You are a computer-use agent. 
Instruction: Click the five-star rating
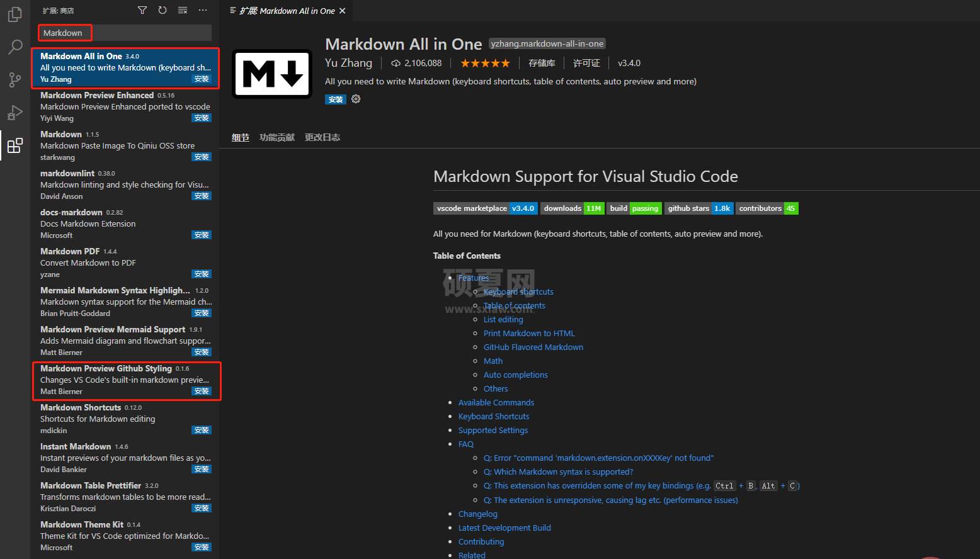(x=485, y=63)
